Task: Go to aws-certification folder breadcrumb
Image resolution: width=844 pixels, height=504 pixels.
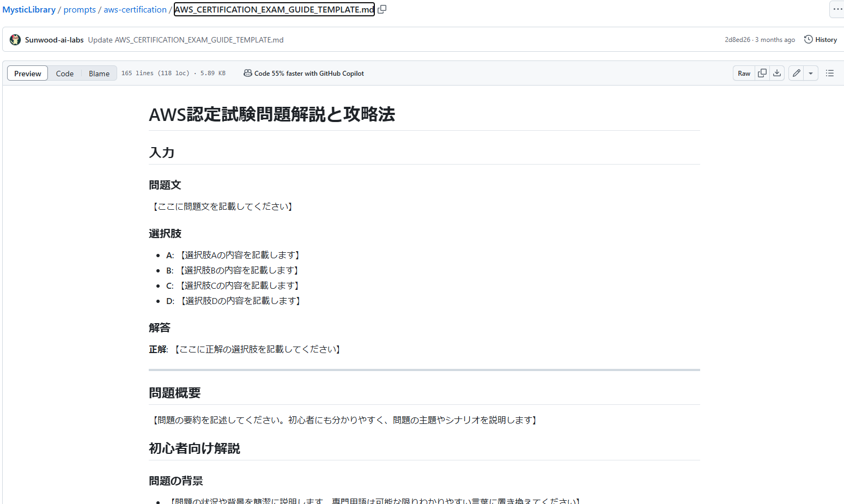Action: coord(135,10)
